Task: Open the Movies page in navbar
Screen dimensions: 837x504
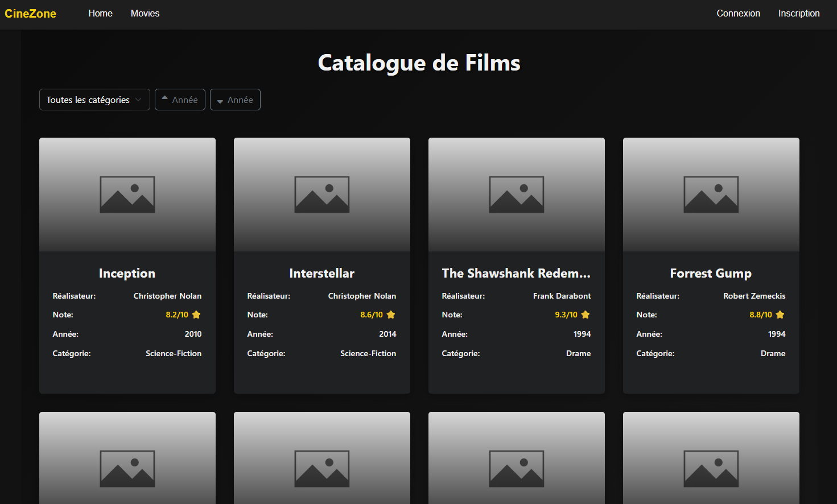Action: pos(145,13)
